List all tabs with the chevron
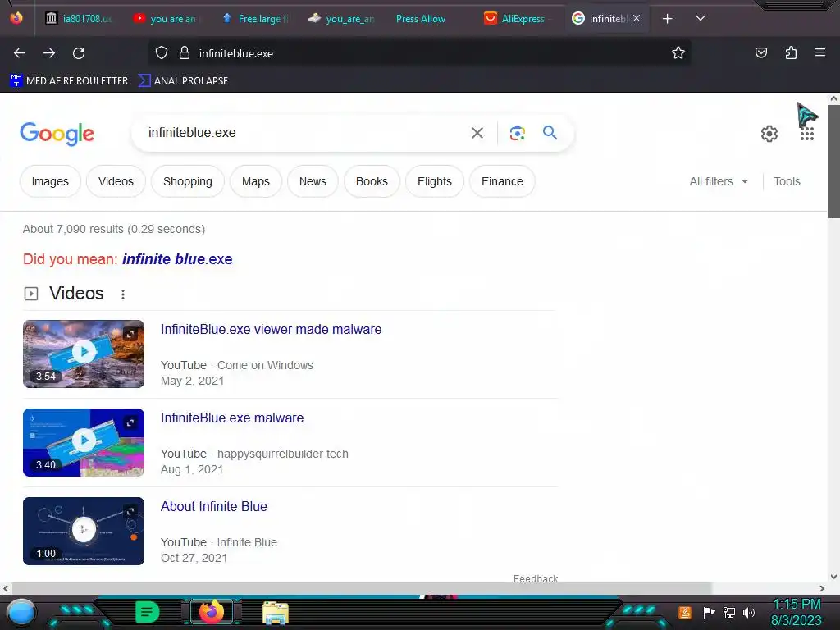The height and width of the screenshot is (630, 840). [701, 18]
